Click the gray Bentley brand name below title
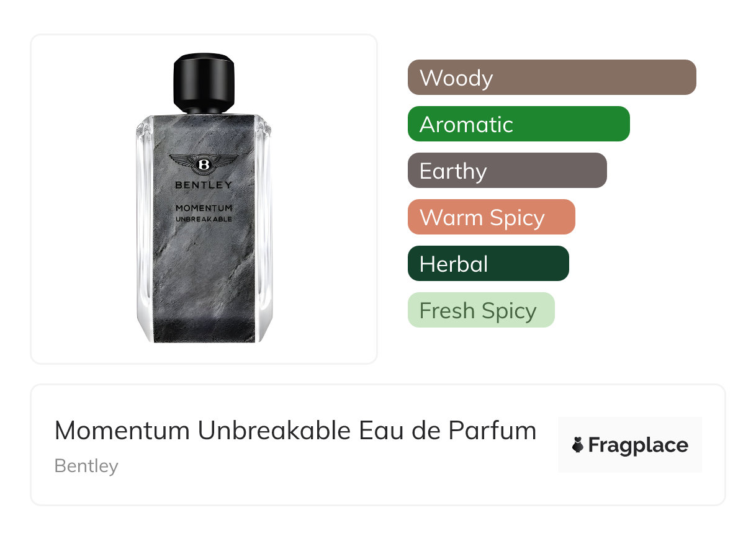The image size is (756, 536). 86,466
